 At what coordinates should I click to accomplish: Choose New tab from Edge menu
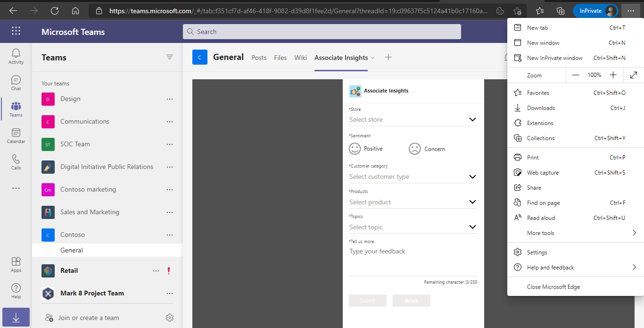click(576, 28)
